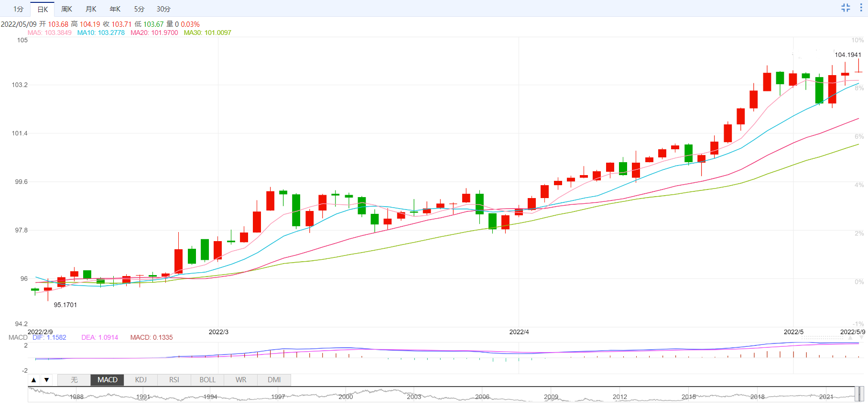Switch to the 5分 interval tab

pyautogui.click(x=139, y=9)
